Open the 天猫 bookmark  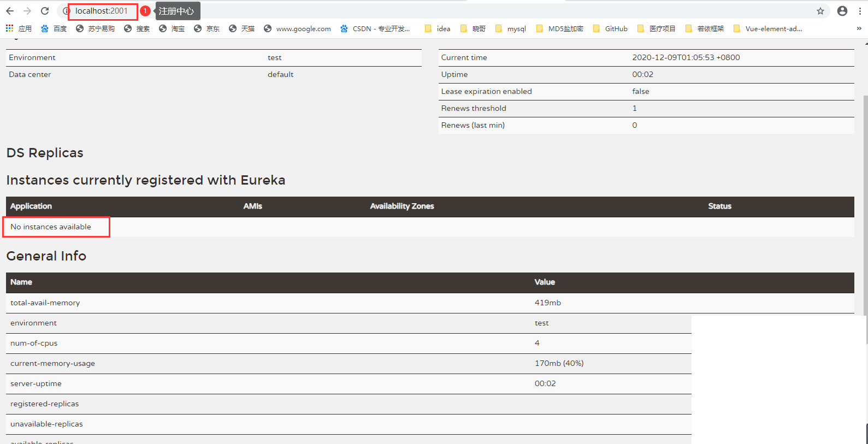(241, 28)
